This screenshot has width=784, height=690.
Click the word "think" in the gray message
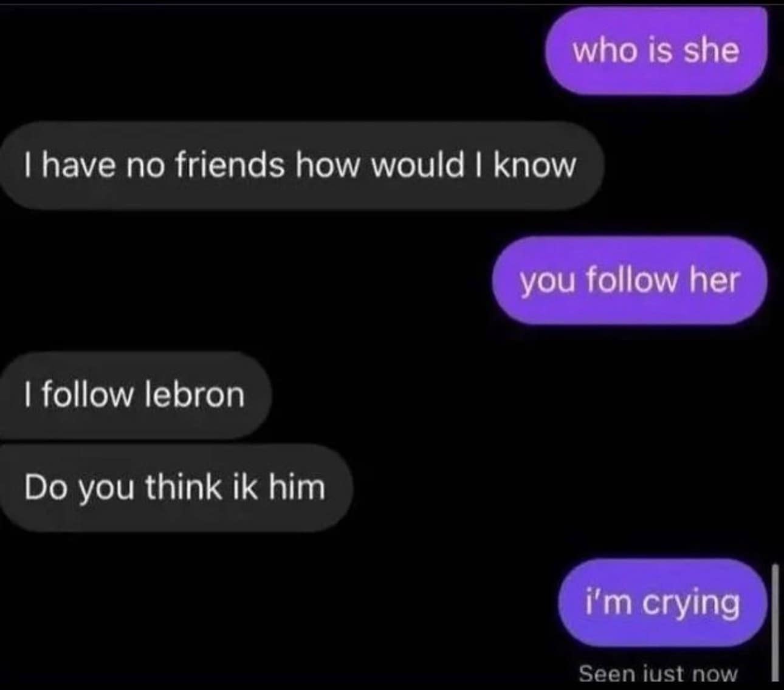[184, 488]
